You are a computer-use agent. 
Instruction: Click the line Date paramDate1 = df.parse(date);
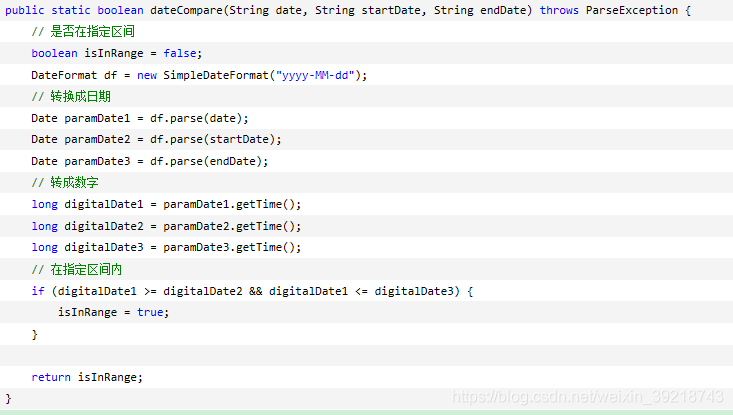[140, 118]
